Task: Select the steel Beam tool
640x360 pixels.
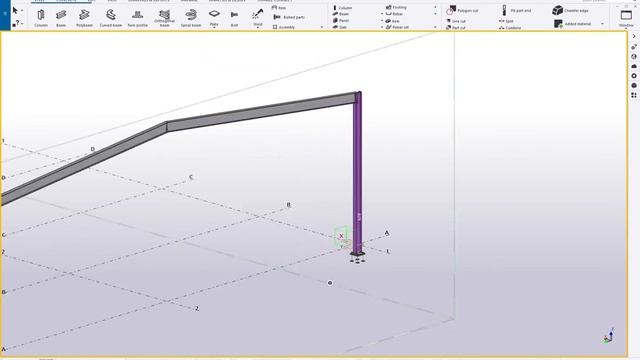Action: [x=61, y=18]
